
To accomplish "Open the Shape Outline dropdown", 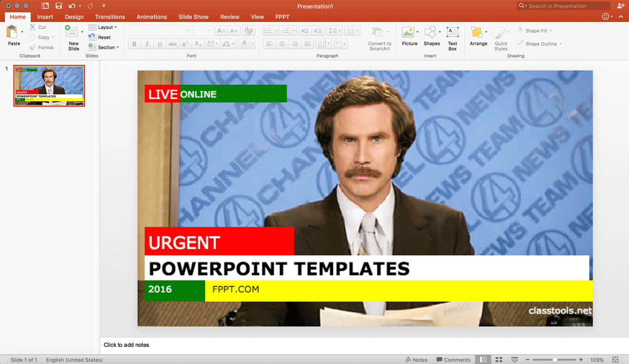I will [539, 44].
